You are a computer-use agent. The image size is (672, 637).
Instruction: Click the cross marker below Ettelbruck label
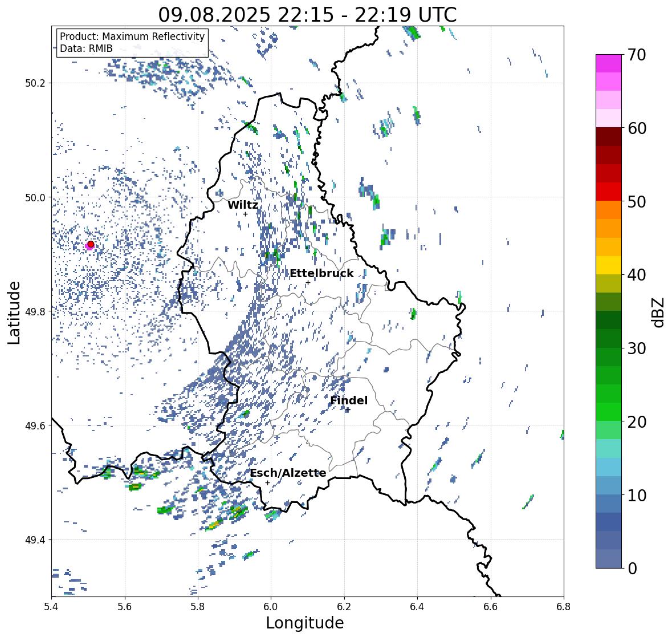pos(308,282)
